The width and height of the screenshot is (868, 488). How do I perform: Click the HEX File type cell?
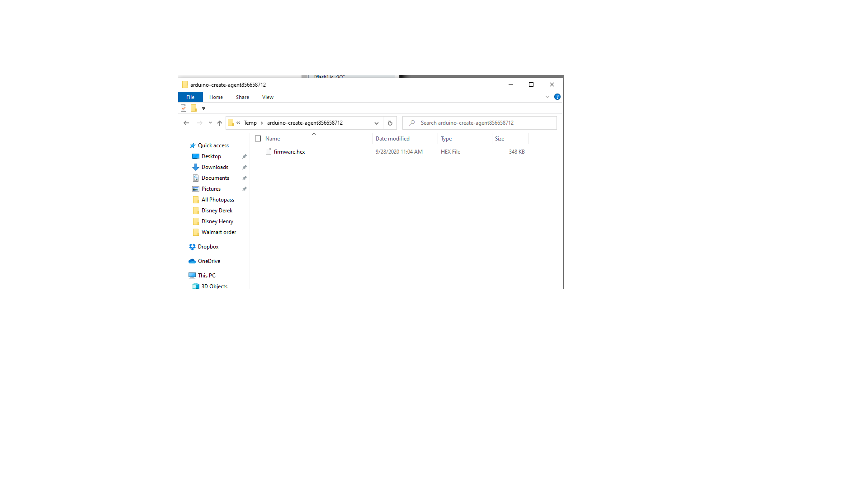coord(450,152)
